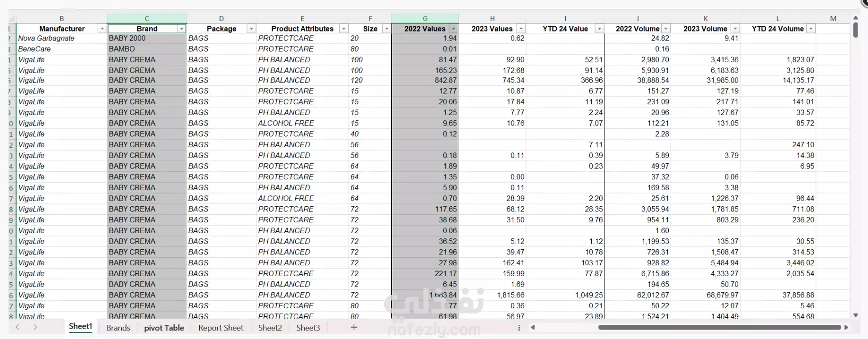Image resolution: width=868 pixels, height=339 pixels.
Task: Click the 842.87 cell in 2022 Values
Action: pos(425,80)
